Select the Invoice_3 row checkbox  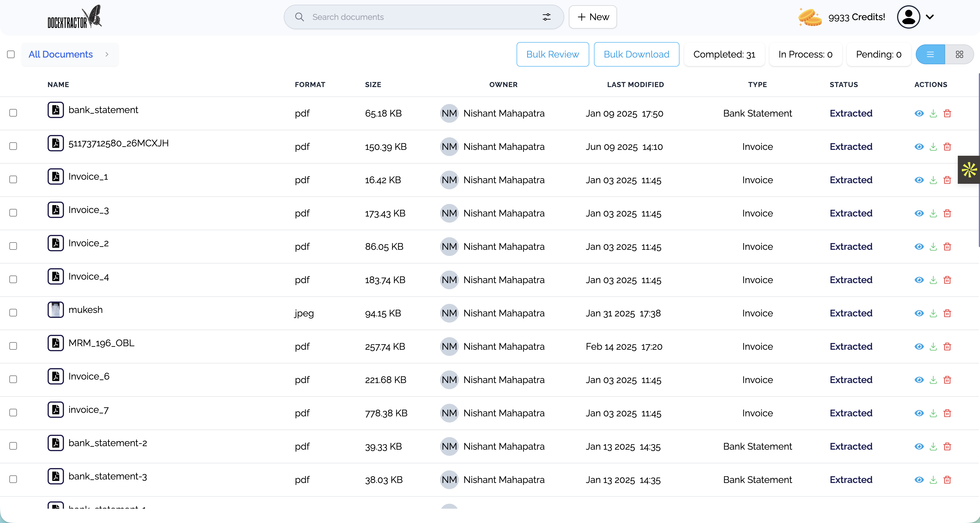click(13, 213)
